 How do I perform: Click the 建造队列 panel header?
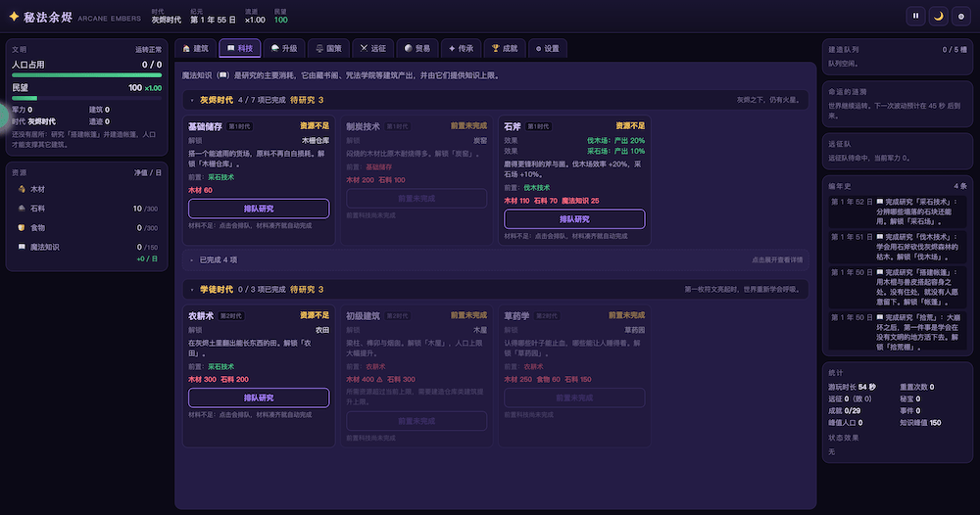[x=897, y=49]
